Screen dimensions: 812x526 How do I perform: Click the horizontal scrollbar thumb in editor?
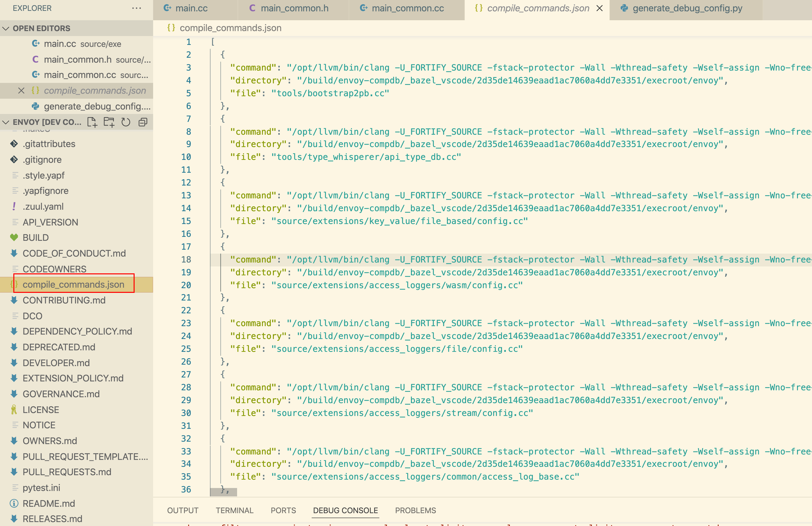coord(223,492)
